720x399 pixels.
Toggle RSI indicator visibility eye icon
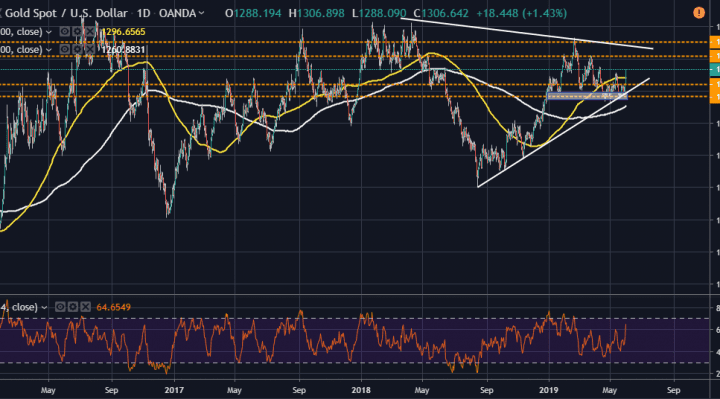coord(60,307)
